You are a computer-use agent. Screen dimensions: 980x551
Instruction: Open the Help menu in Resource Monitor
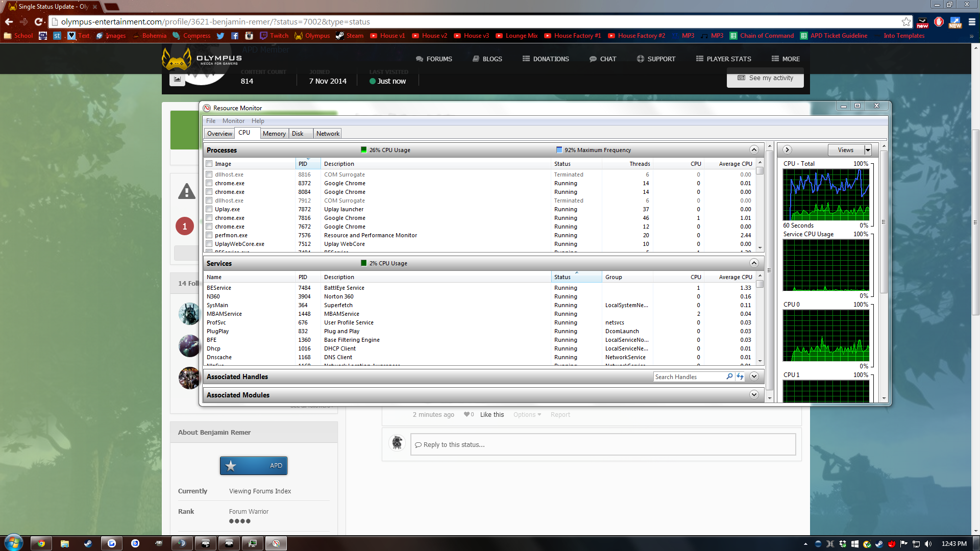coord(258,121)
